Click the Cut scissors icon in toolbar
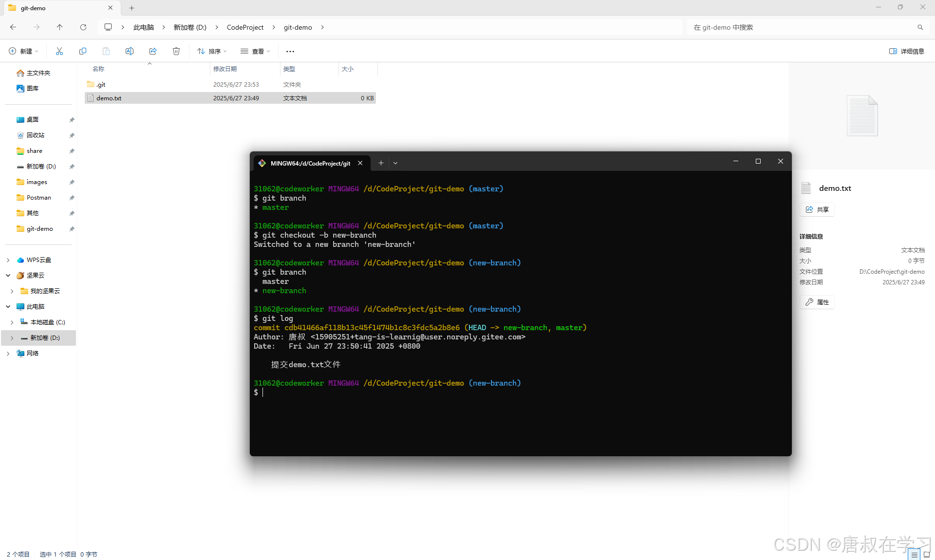The image size is (935, 560). [x=59, y=51]
